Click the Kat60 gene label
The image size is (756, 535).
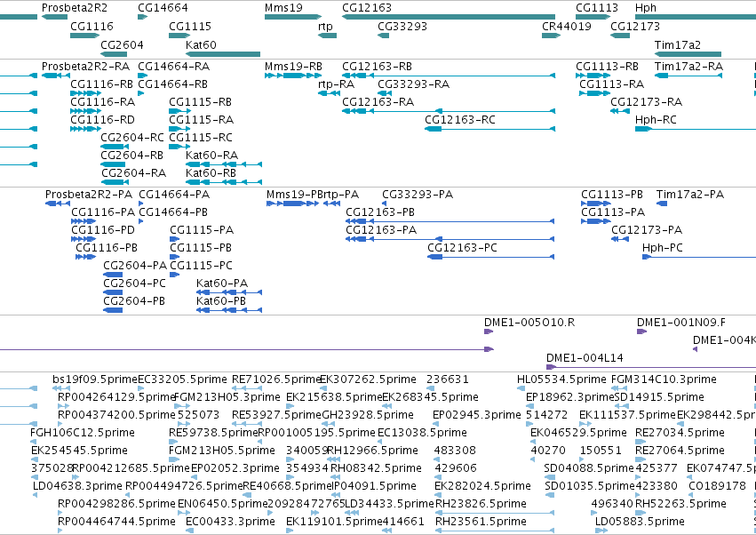click(201, 44)
